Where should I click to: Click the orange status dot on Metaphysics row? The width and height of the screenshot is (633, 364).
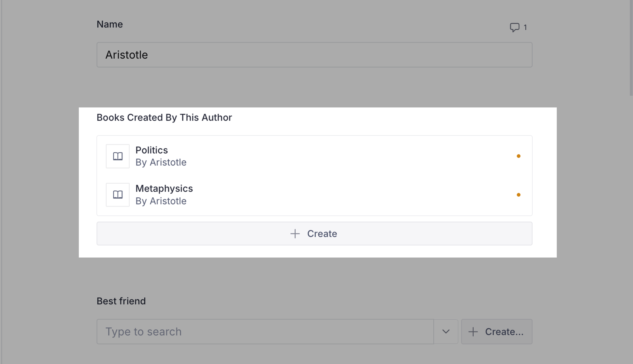pyautogui.click(x=518, y=195)
